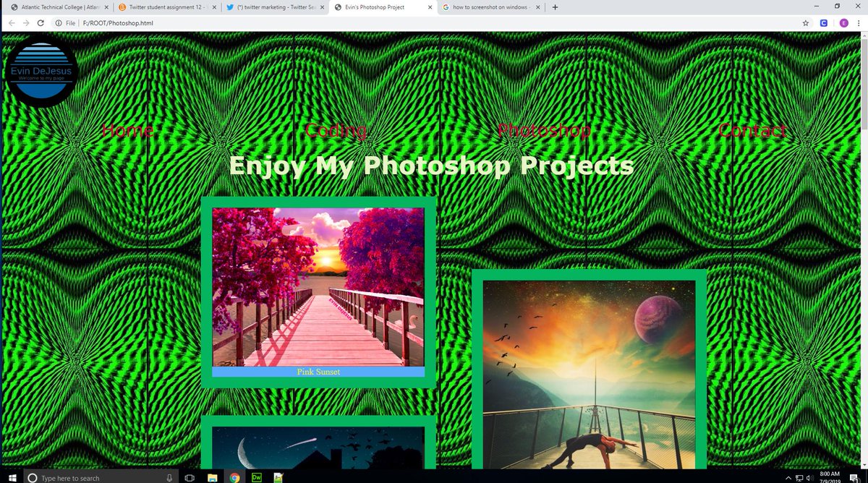Screen dimensions: 868x483
Task: Click the browser forward arrow
Action: [26, 23]
